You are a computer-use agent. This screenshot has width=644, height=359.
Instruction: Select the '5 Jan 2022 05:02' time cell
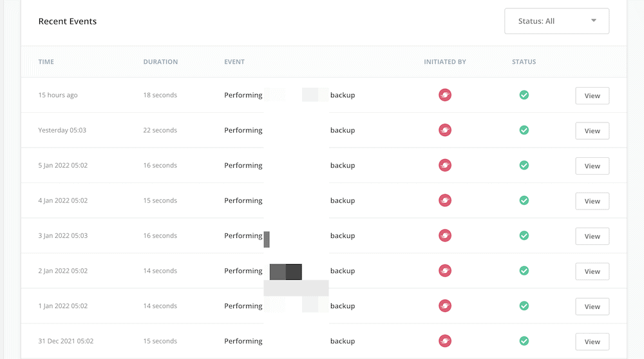click(63, 165)
